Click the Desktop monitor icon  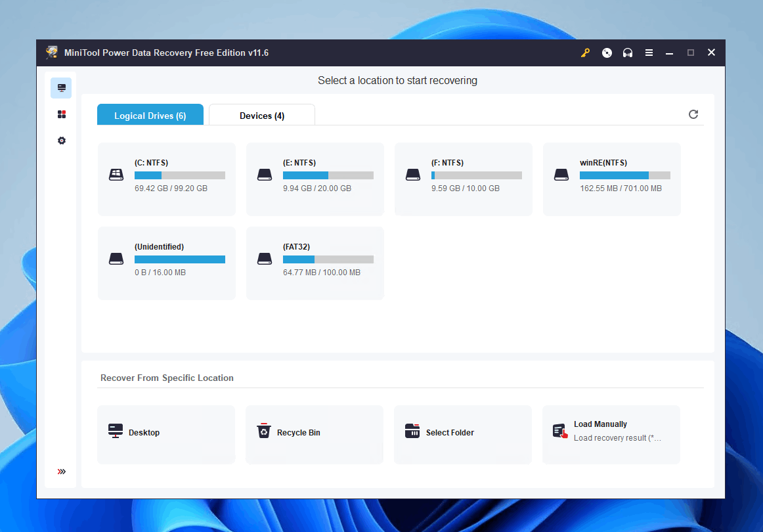(x=116, y=431)
